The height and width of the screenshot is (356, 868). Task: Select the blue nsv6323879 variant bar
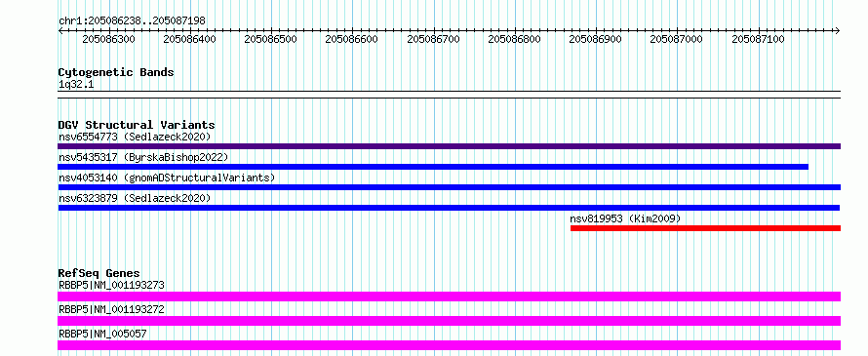point(449,208)
